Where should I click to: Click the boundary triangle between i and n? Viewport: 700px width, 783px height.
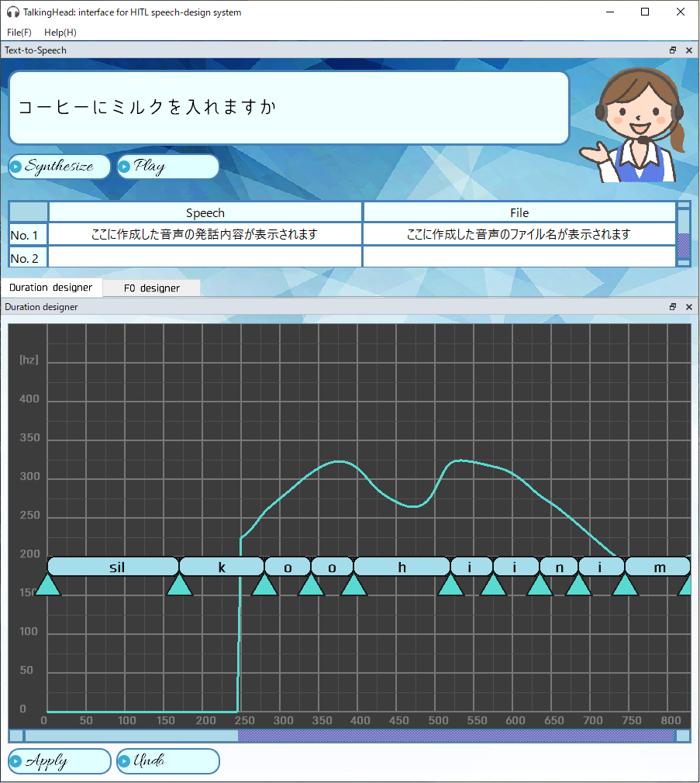pyautogui.click(x=540, y=586)
